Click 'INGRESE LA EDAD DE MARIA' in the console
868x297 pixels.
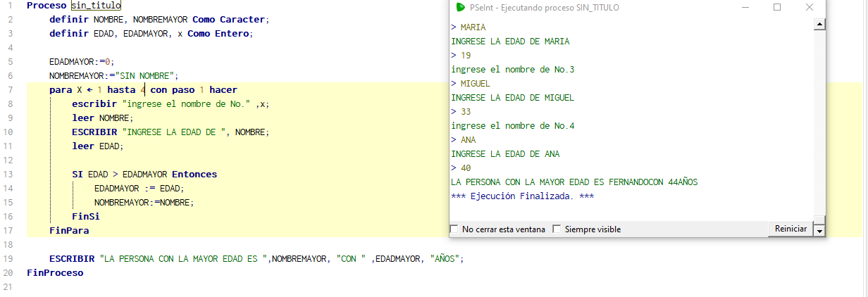click(510, 41)
